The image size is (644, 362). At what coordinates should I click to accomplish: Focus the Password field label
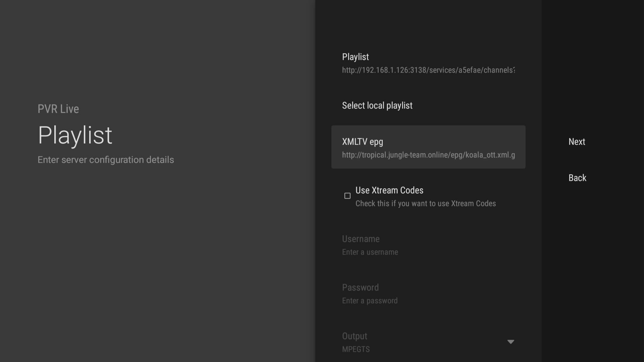pyautogui.click(x=360, y=288)
